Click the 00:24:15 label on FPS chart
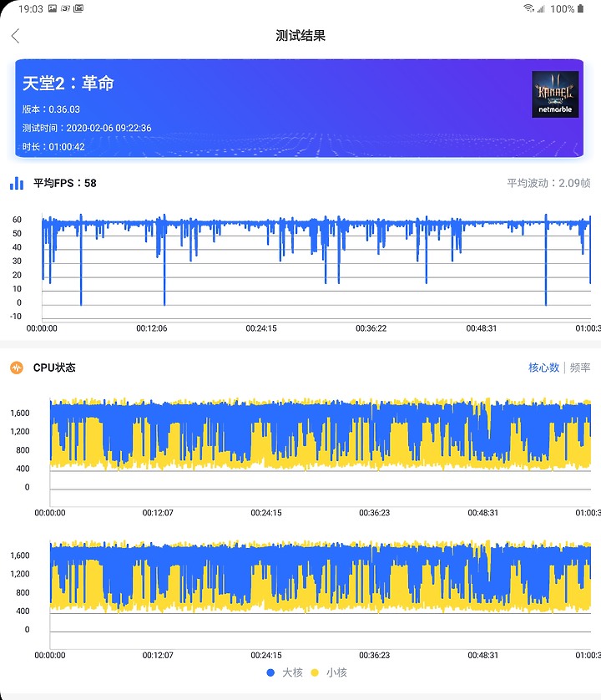 (261, 328)
